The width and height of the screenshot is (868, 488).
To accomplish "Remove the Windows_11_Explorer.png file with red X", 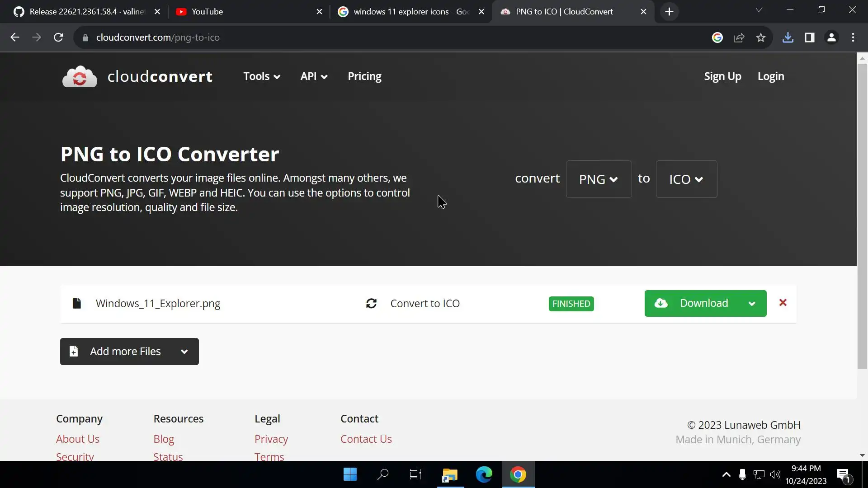I will pos(783,303).
